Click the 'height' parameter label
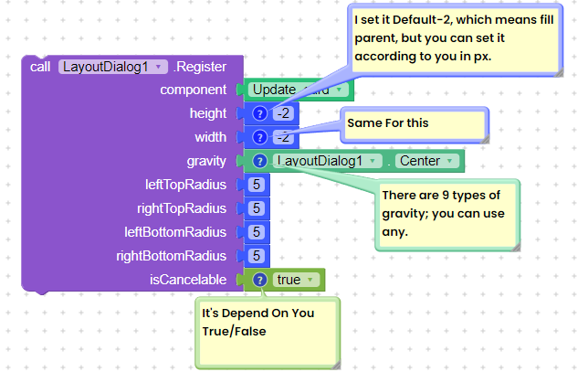The height and width of the screenshot is (372, 588). click(x=208, y=113)
